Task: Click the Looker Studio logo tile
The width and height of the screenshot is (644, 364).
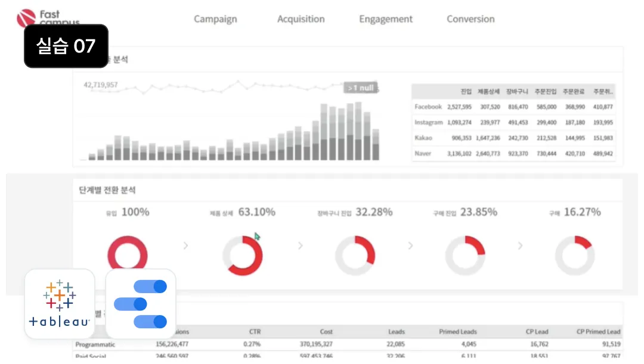Action: 141,304
